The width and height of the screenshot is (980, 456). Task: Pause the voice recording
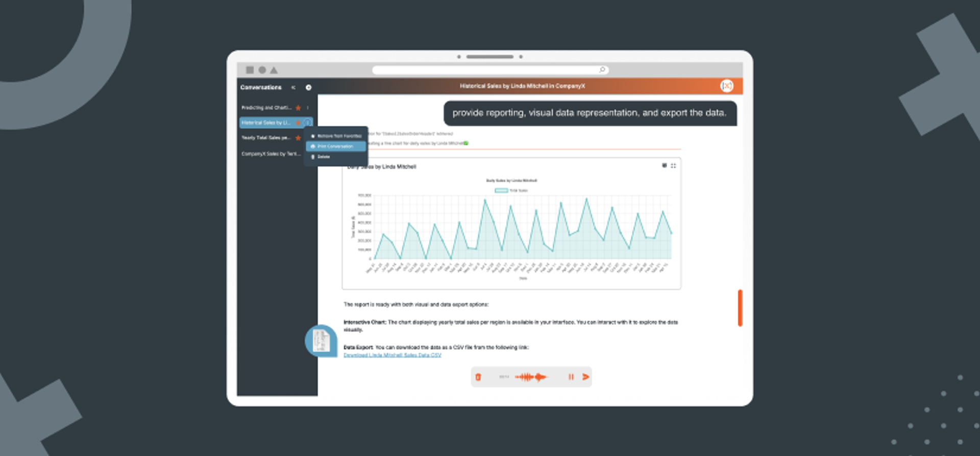click(x=571, y=377)
